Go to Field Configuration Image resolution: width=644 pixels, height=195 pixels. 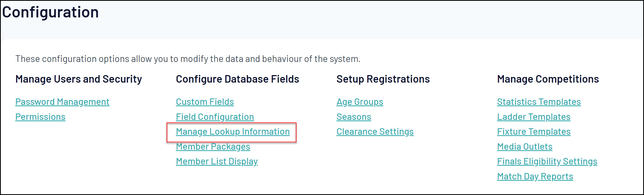[x=215, y=117]
